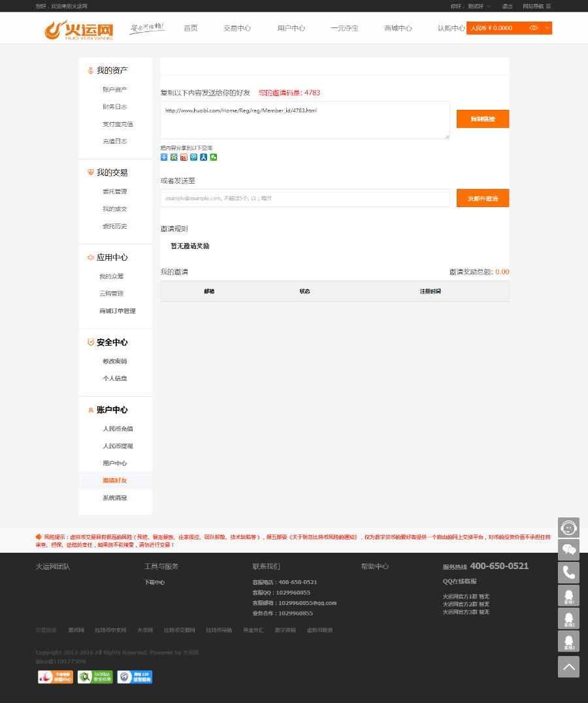
Task: Open 财务日志 in sidebar
Action: point(115,106)
